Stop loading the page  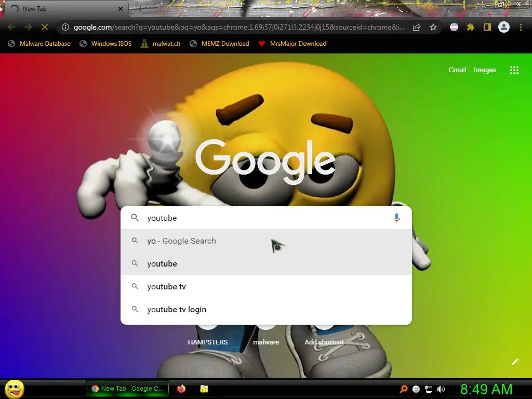(x=45, y=27)
